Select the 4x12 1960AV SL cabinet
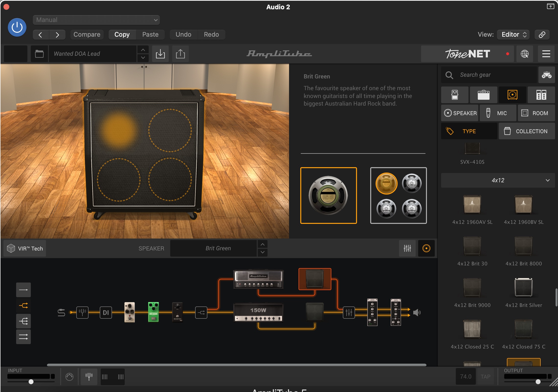 (x=472, y=210)
